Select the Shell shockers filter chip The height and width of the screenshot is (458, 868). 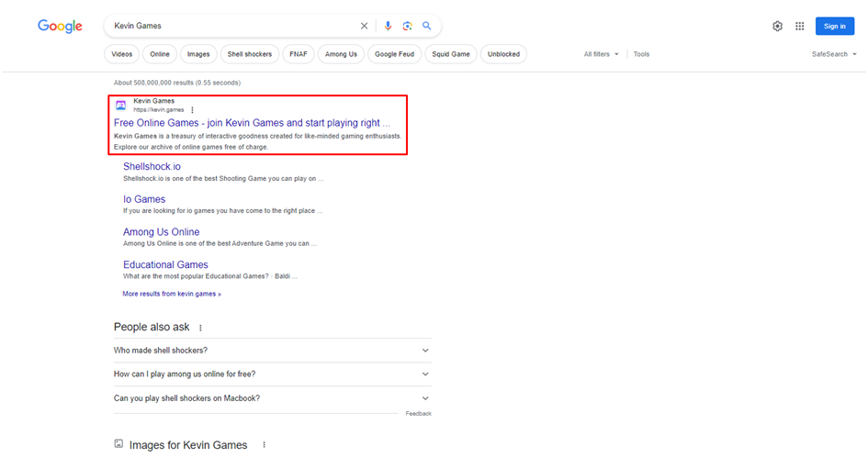point(250,54)
